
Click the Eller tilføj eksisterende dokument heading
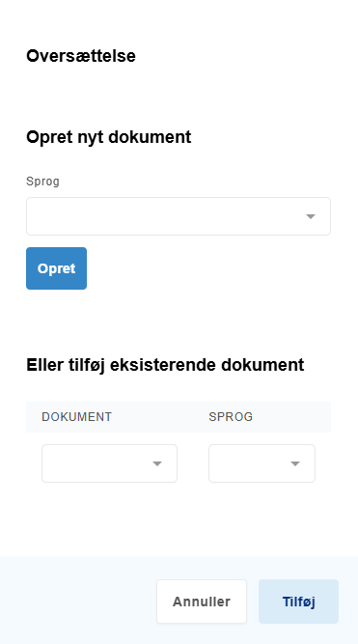coord(165,365)
